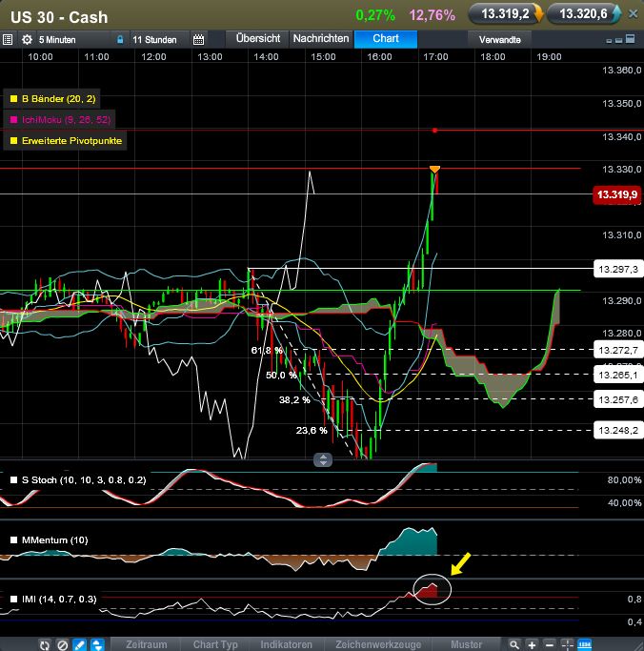
Task: Toggle the IchiMoku indicator square
Action: pos(13,119)
